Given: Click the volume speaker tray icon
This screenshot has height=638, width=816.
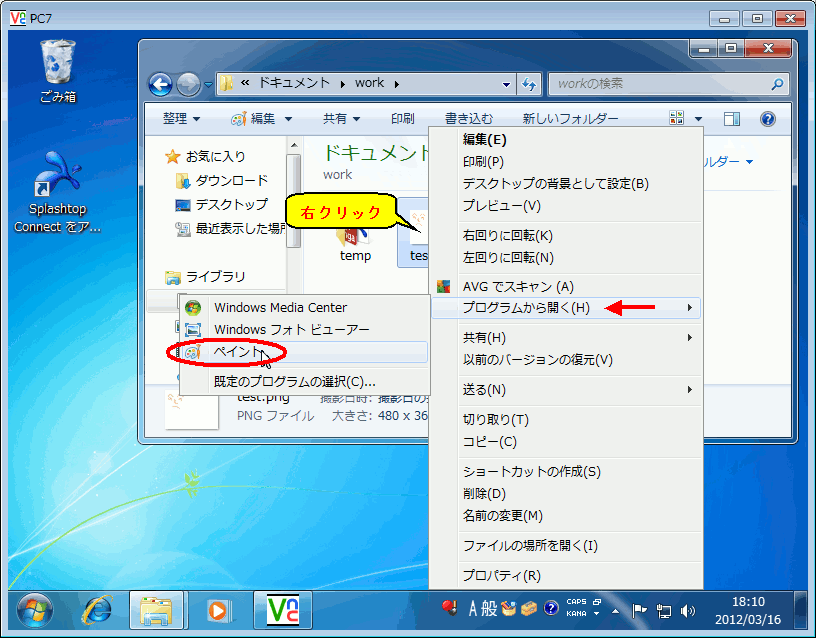Looking at the screenshot, I should [687, 610].
